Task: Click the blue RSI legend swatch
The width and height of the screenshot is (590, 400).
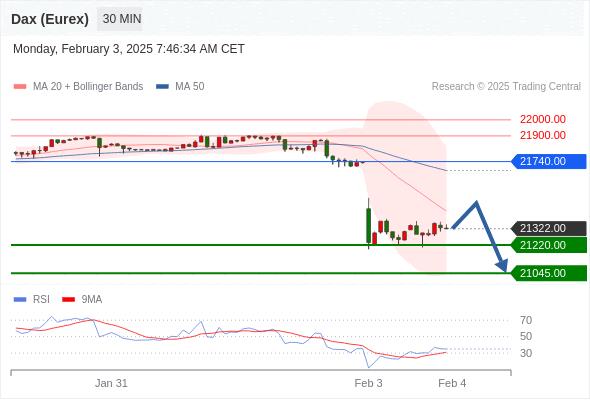Action: (x=20, y=300)
